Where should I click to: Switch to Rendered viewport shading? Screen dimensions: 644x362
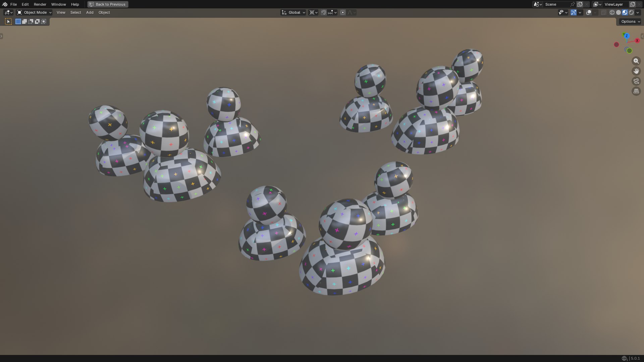click(x=631, y=12)
